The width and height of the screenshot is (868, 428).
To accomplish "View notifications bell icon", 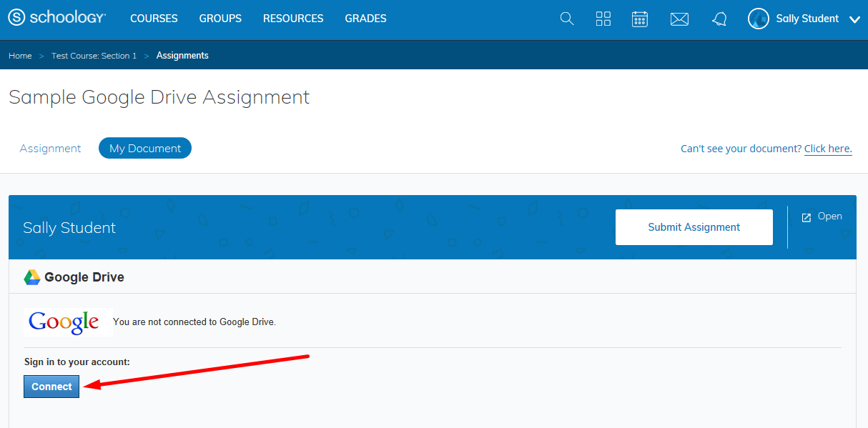I will [x=719, y=19].
